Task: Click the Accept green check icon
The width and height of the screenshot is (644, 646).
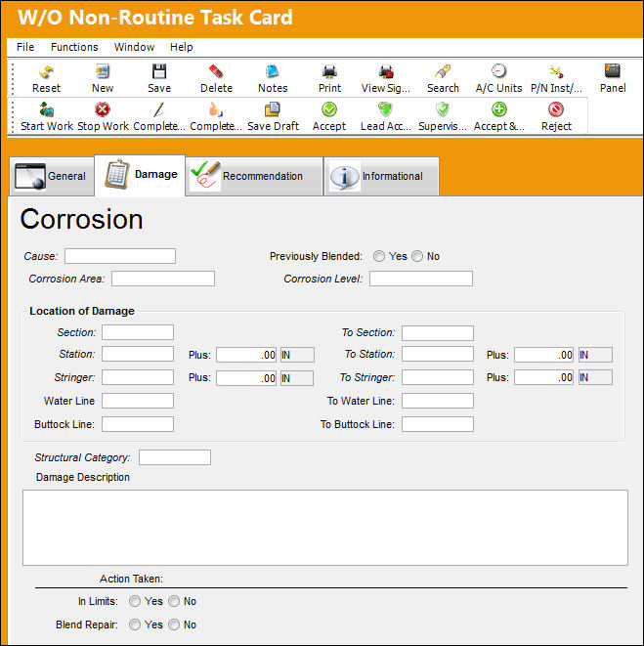Action: pos(329,109)
